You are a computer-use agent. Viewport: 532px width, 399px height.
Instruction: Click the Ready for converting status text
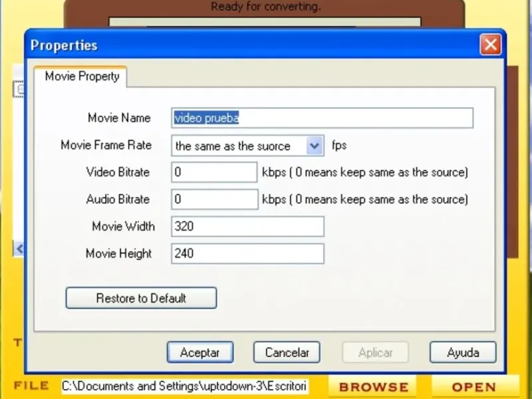point(265,7)
